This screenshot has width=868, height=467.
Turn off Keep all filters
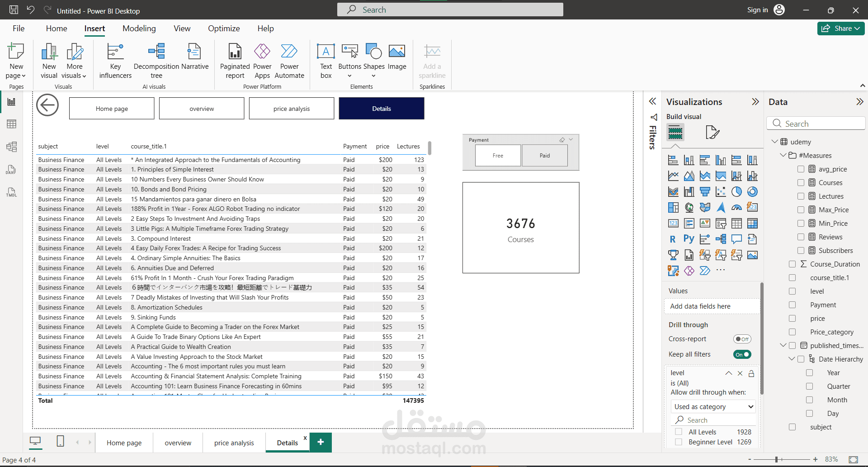point(742,354)
